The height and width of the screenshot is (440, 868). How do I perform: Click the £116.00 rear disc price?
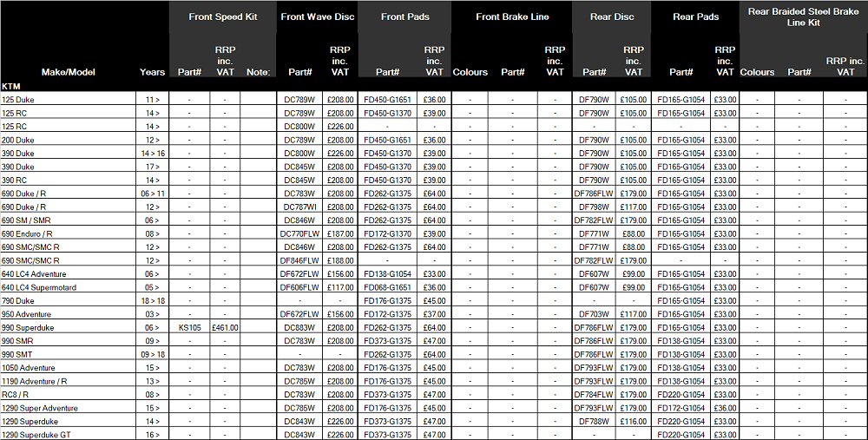[x=634, y=422]
